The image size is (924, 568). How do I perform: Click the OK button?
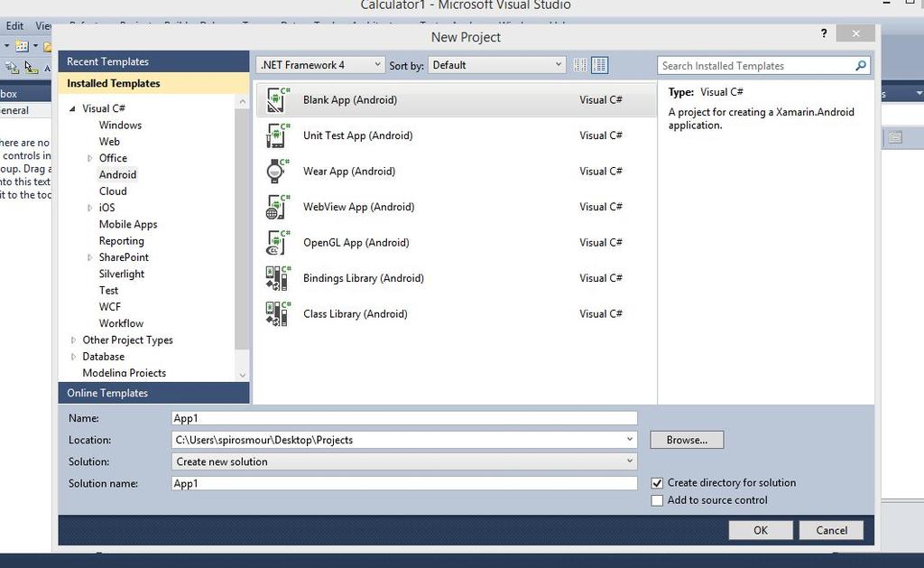[x=760, y=530]
